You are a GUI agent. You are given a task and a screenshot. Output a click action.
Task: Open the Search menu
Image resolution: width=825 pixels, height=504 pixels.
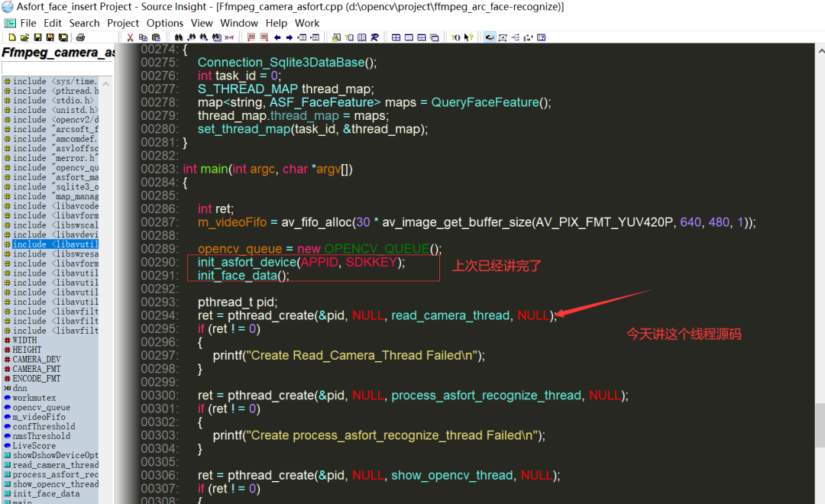point(84,23)
